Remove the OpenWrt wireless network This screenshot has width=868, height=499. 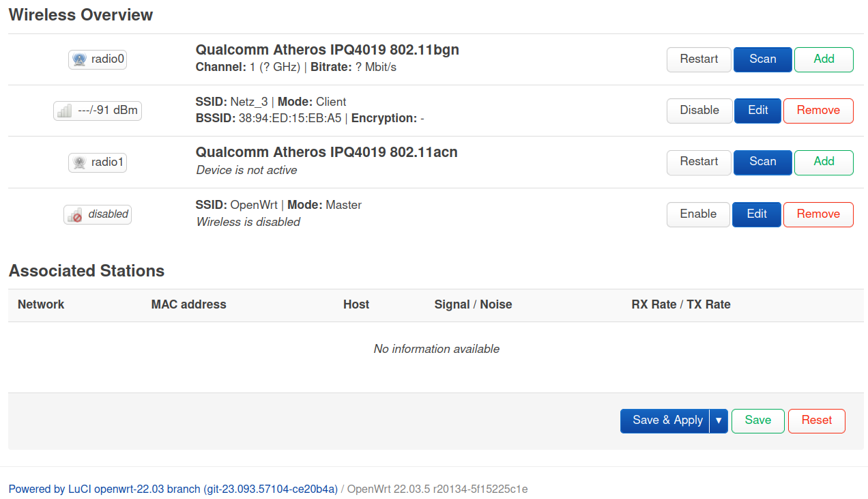(818, 214)
